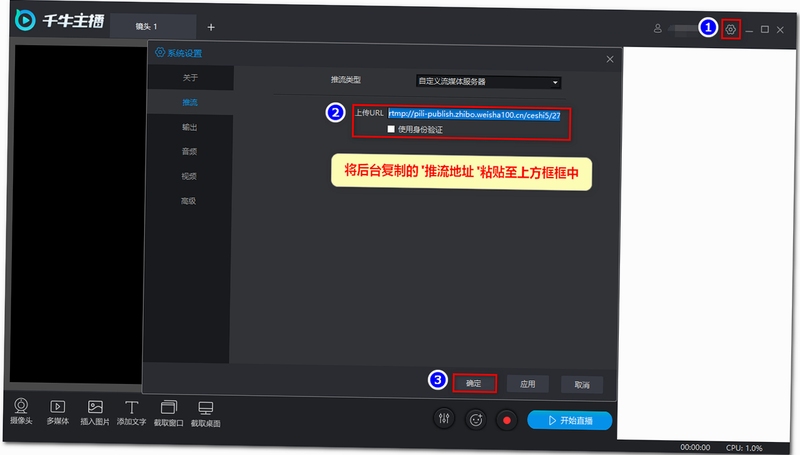
Task: Enable the 使用身份验证 checkbox
Action: pyautogui.click(x=391, y=129)
